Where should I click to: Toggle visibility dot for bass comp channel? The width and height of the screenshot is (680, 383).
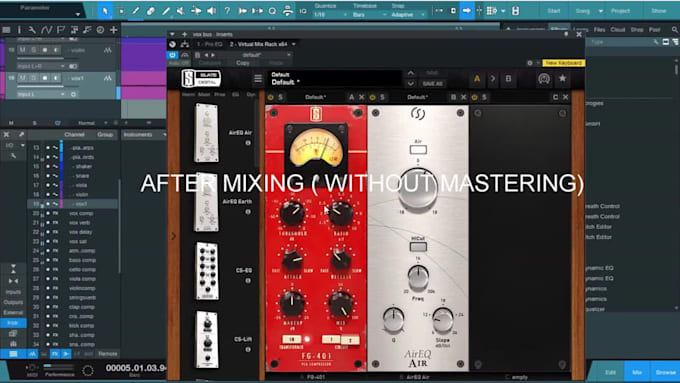(48, 260)
